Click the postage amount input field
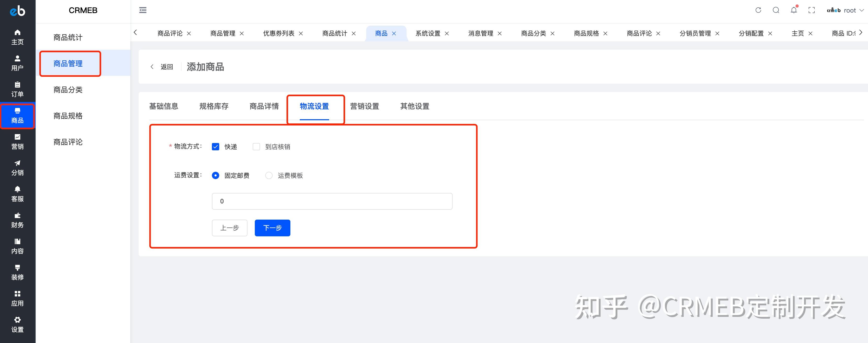868x343 pixels. (332, 201)
